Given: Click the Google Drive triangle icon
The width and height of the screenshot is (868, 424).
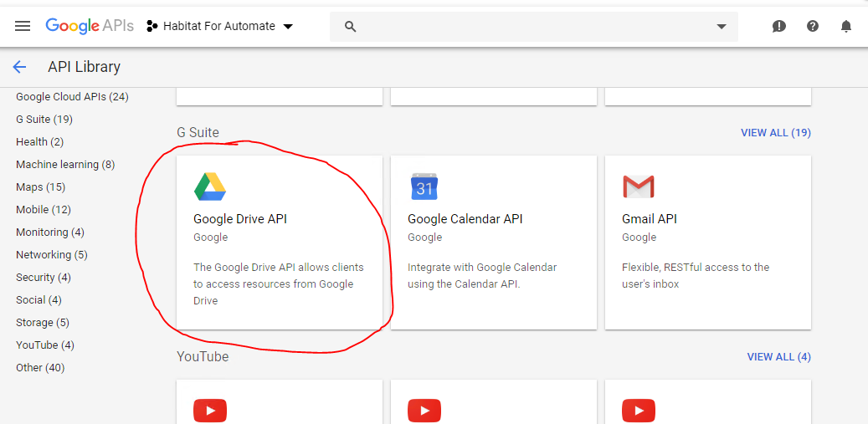Looking at the screenshot, I should [210, 186].
